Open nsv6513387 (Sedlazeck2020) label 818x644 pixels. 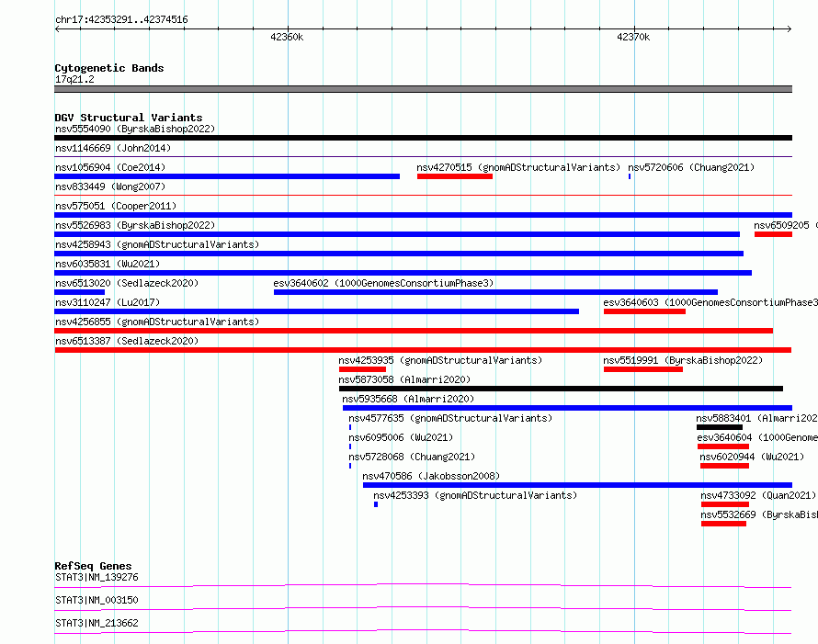coord(127,341)
